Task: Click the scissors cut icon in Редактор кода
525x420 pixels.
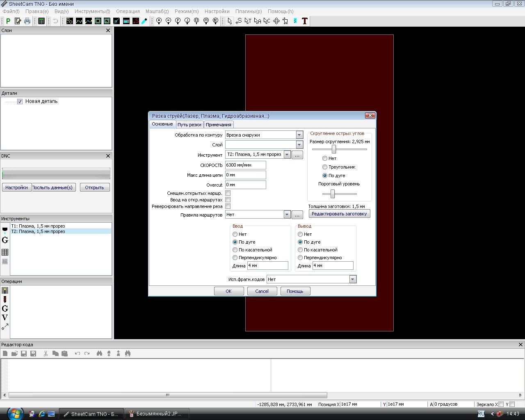Action: (46, 353)
